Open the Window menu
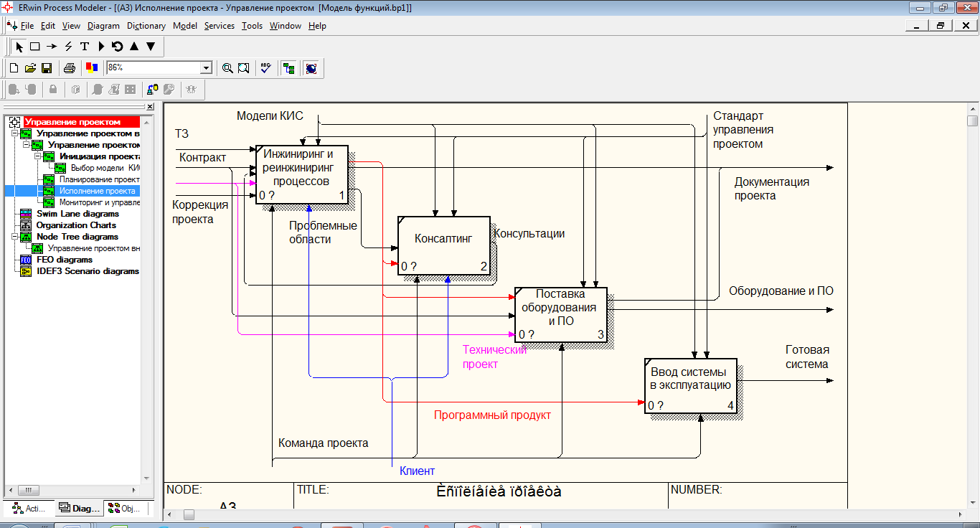 tap(286, 26)
